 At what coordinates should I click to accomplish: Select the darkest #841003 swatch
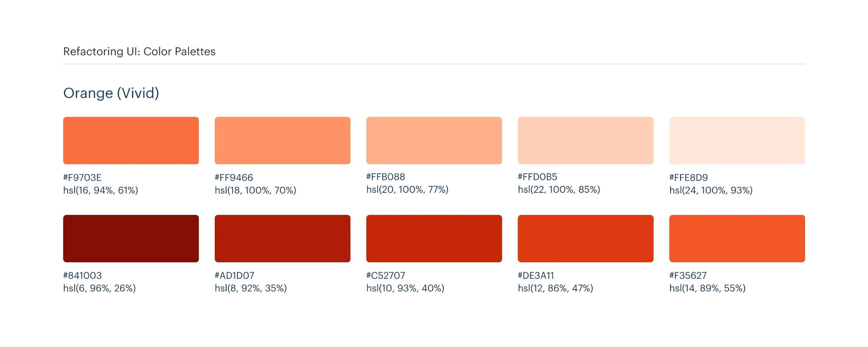click(131, 238)
